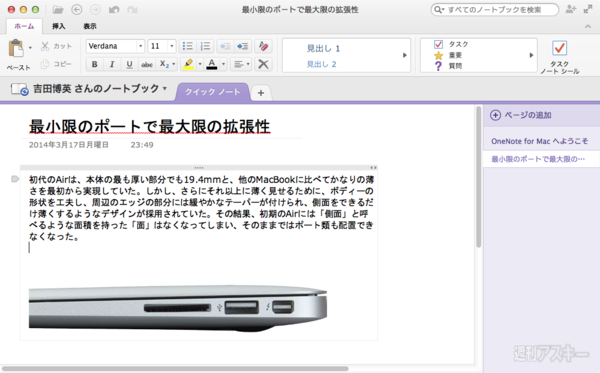Image resolution: width=600 pixels, height=373 pixels.
Task: Click the page title 最小限のポートで最大限の拡張性
Action: pos(150,127)
